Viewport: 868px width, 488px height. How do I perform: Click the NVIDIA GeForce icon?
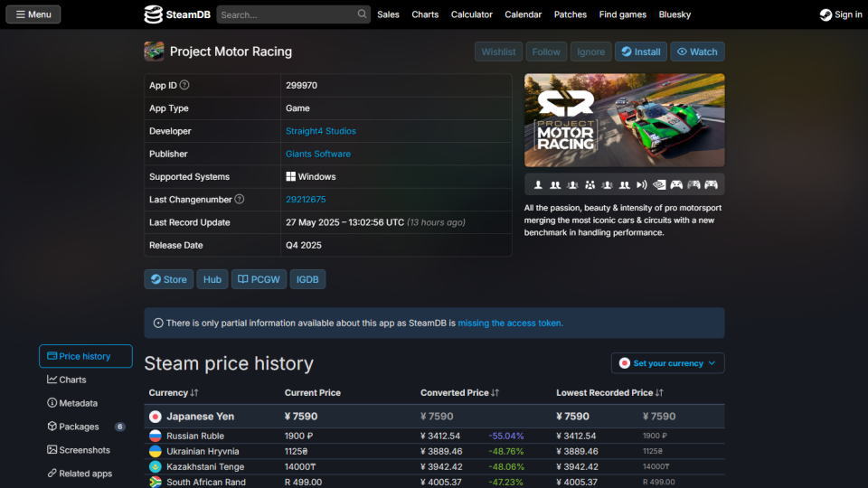(659, 184)
